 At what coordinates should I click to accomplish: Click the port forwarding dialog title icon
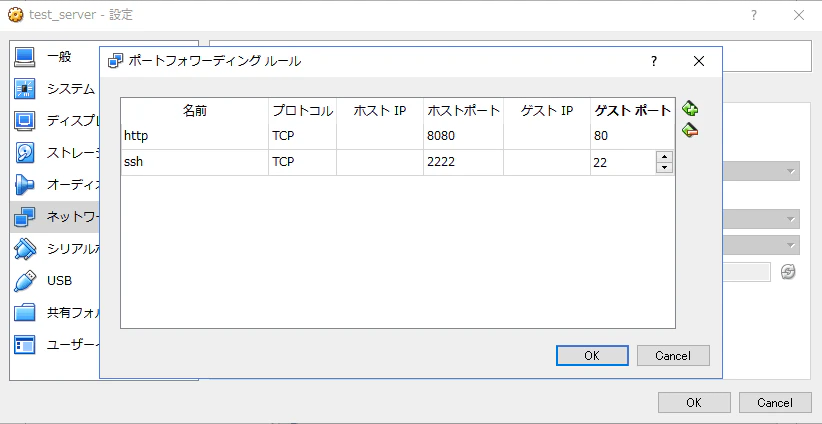[115, 61]
